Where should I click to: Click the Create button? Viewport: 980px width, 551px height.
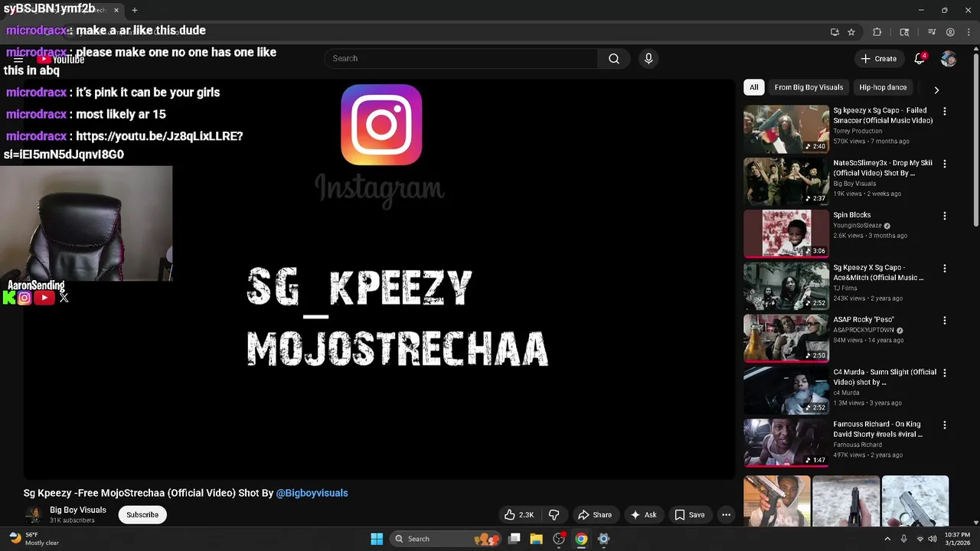pyautogui.click(x=878, y=59)
